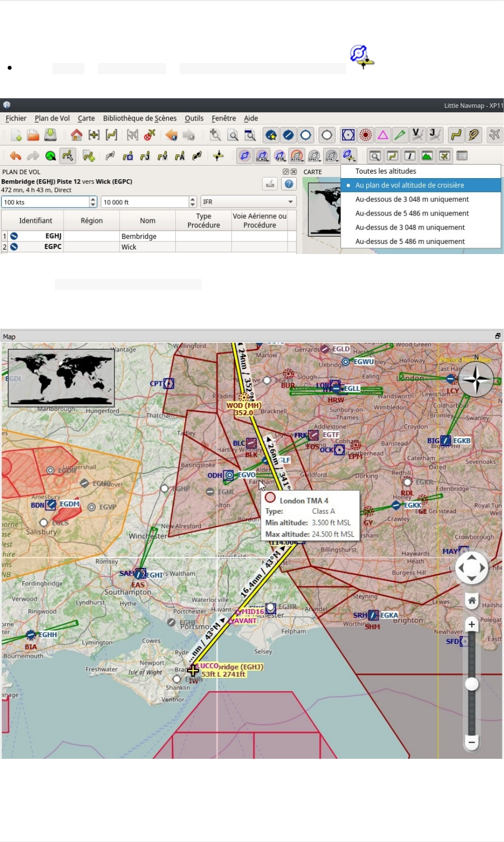
Task: Click the red crossed aircraft icon
Action: (150, 135)
